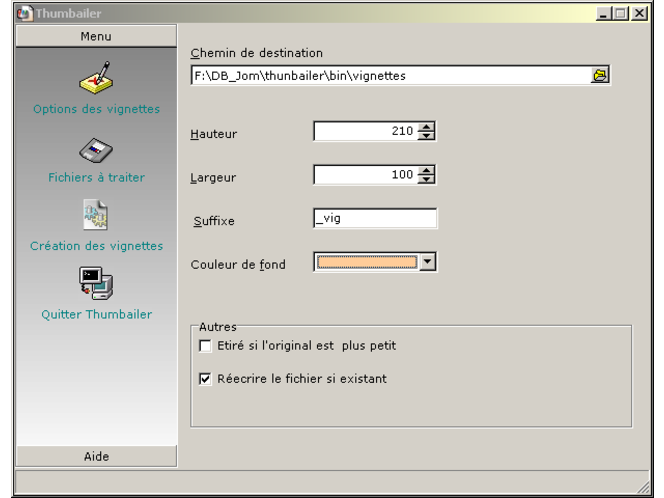The height and width of the screenshot is (498, 664).
Task: Minimize the Thumbailer window
Action: (x=603, y=14)
